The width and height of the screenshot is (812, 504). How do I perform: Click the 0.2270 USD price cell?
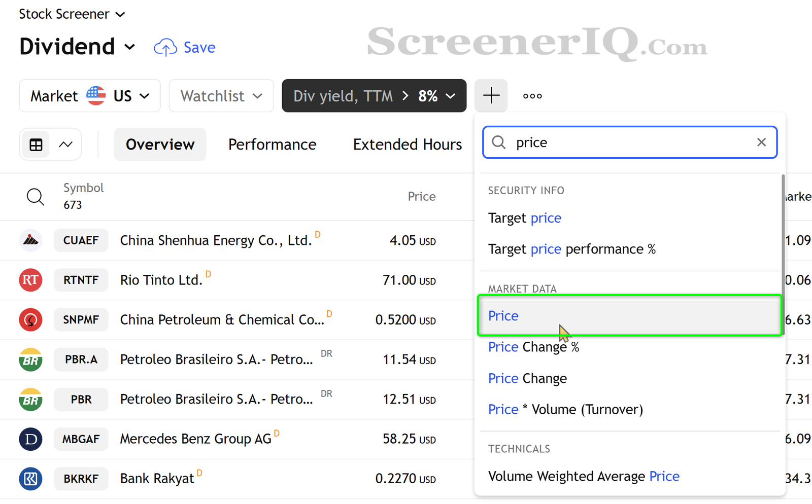pos(405,479)
